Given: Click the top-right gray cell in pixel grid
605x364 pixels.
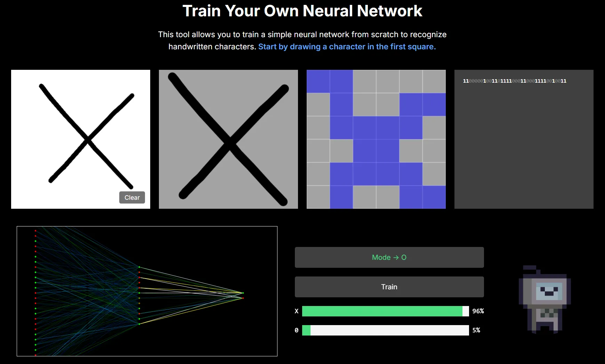Looking at the screenshot, I should (434, 81).
